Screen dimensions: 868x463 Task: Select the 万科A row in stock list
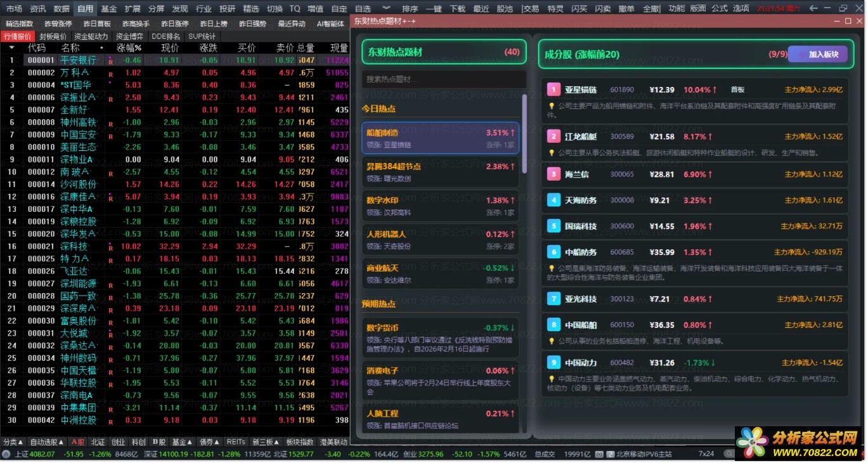[174, 73]
